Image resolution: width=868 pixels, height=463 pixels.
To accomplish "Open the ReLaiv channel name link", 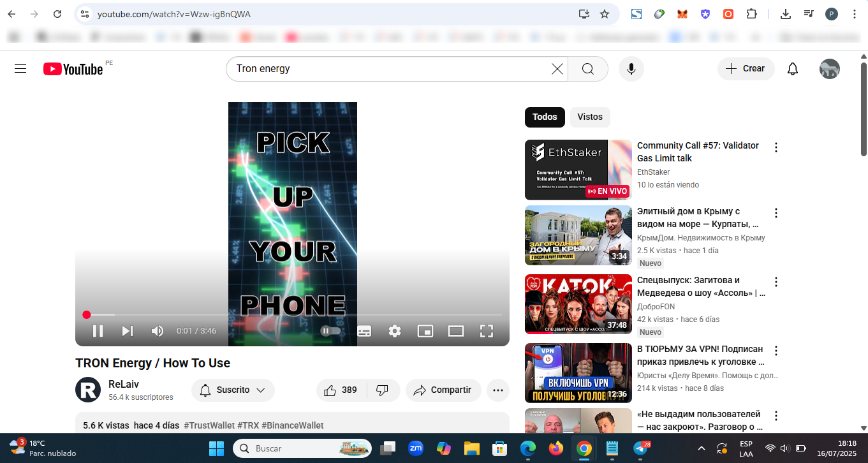I will 124,384.
